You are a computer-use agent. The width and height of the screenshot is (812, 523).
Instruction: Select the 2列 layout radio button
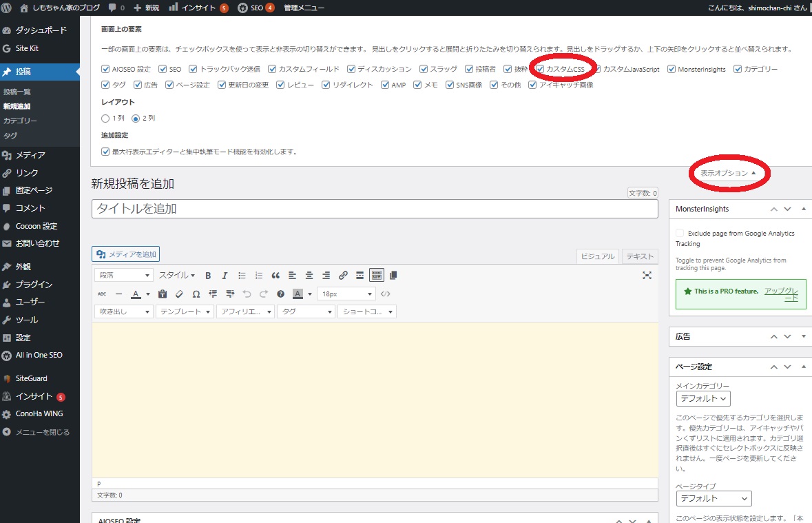[x=136, y=119]
